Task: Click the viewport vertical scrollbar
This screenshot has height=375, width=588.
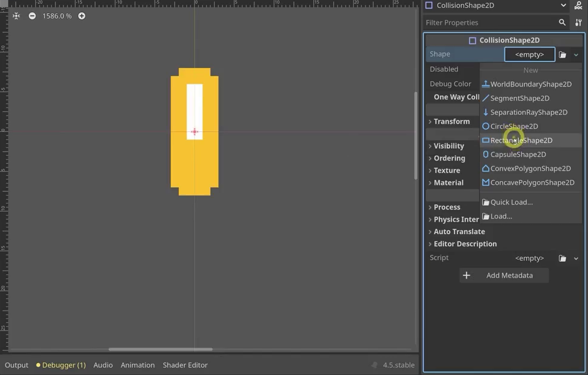Action: (415, 136)
